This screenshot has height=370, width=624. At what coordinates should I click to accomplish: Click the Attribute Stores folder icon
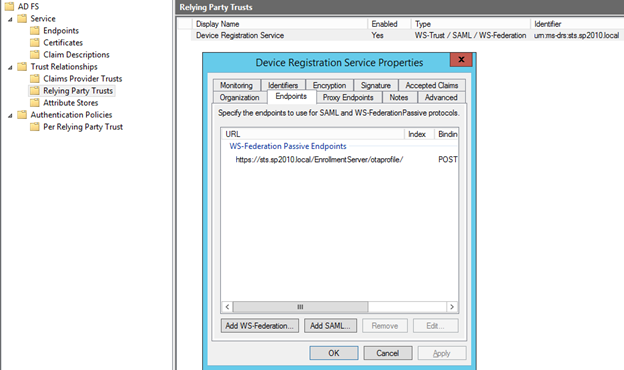coord(35,103)
